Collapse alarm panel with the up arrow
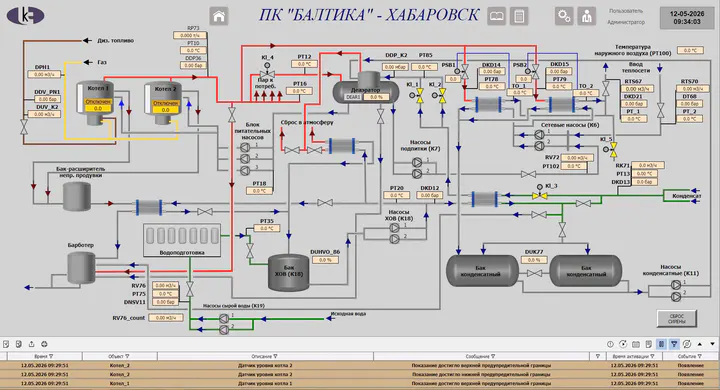The width and height of the screenshot is (720, 390). (700, 344)
